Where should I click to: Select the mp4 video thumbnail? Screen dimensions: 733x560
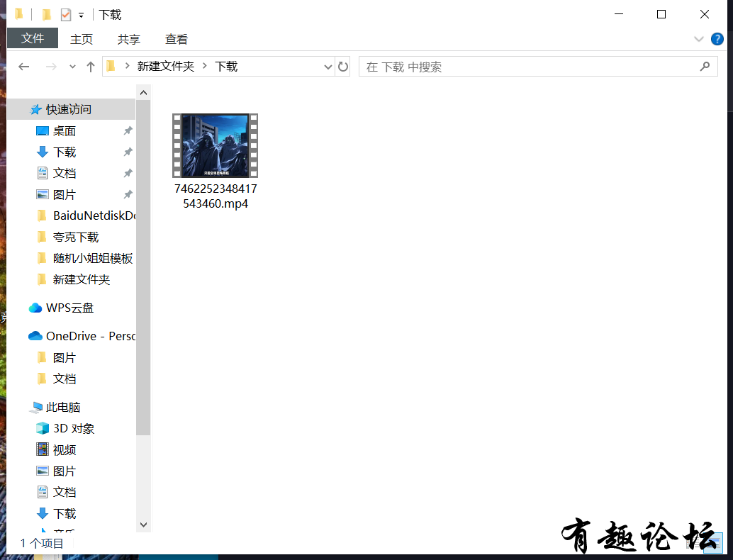click(x=215, y=145)
